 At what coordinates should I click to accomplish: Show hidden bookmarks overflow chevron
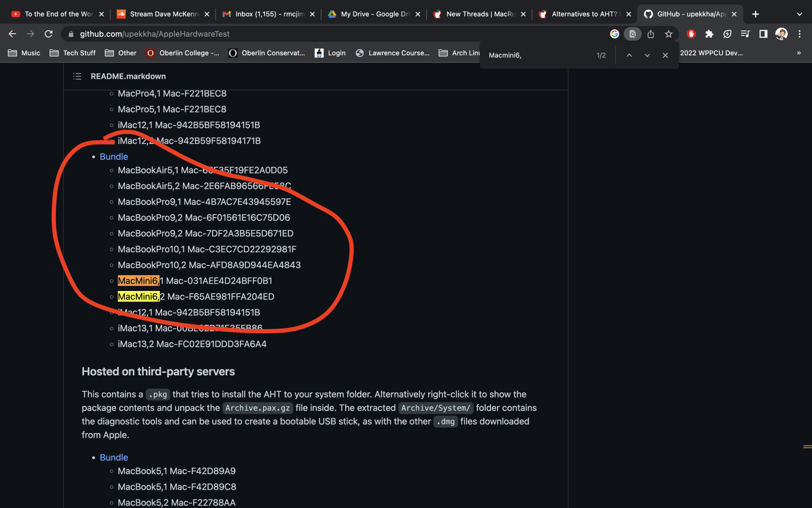799,53
